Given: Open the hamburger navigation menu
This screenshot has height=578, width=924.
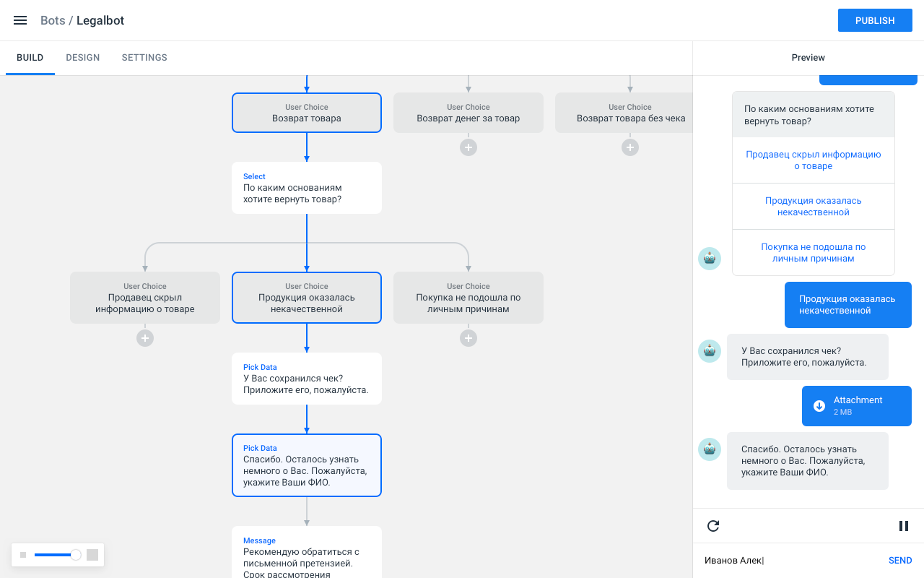Looking at the screenshot, I should tap(20, 20).
